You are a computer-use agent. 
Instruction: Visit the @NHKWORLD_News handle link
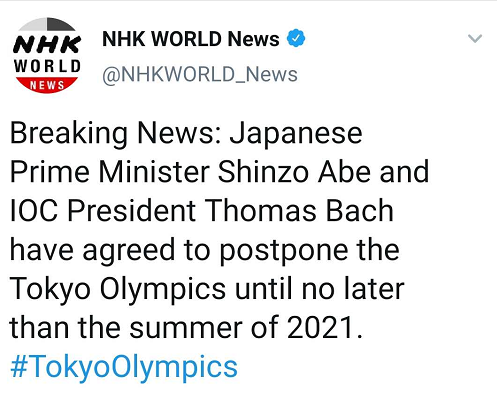[200, 74]
